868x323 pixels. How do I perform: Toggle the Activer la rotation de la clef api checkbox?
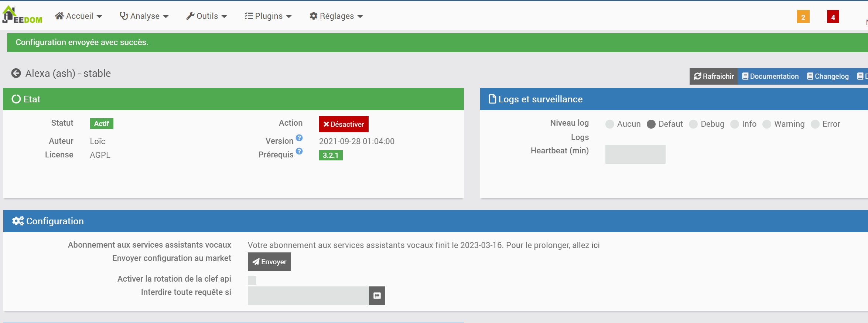click(x=252, y=280)
